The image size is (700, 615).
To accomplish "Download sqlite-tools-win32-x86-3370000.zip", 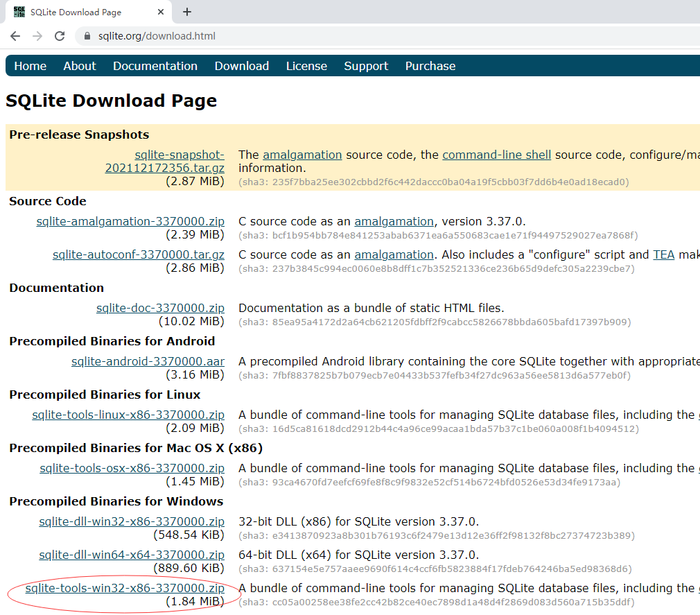I will (x=125, y=588).
